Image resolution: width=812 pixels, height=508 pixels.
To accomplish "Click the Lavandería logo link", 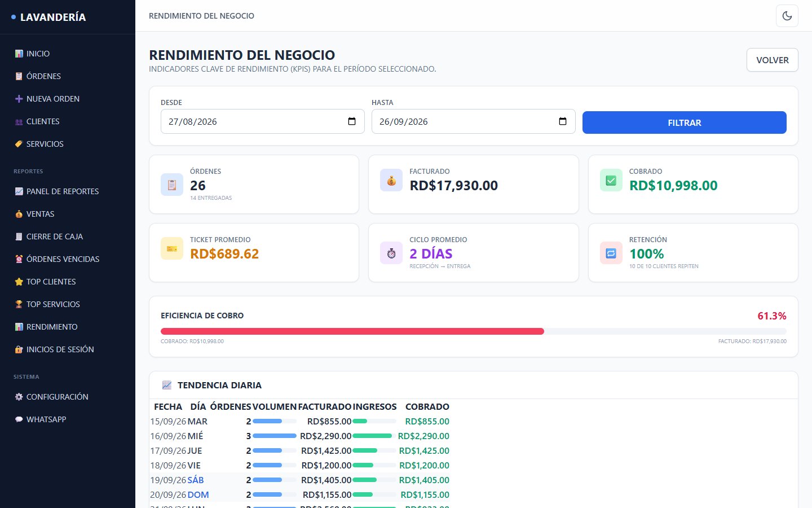I will (x=48, y=17).
